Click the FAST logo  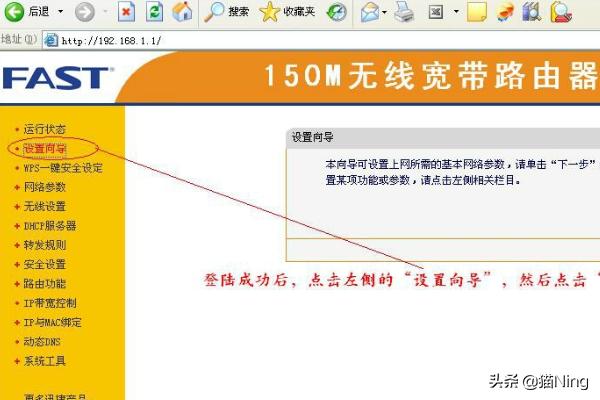58,78
